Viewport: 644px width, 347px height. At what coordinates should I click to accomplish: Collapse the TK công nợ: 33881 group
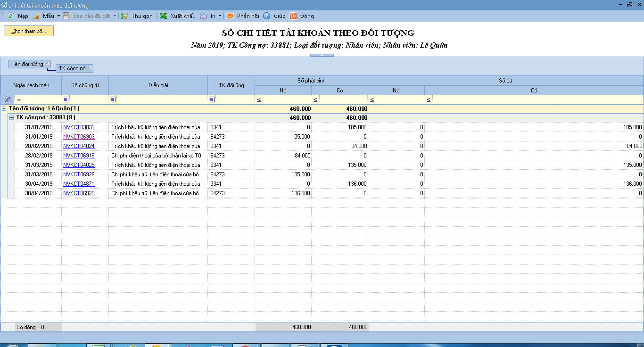tap(12, 118)
